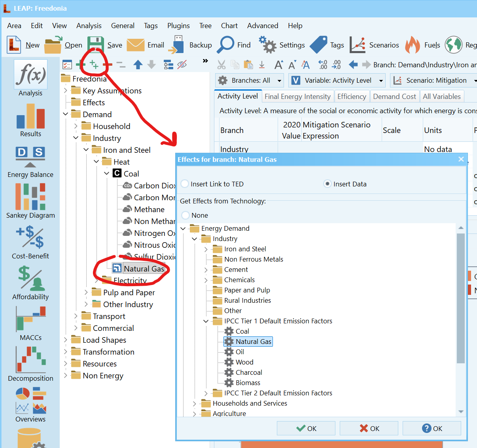Screen dimensions: 477x448
Task: Click the scroll down arrow in effects dialog
Action: [461, 412]
